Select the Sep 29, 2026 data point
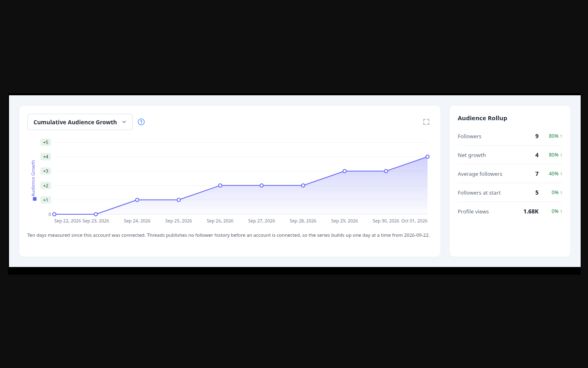The image size is (588, 368). pos(345,171)
